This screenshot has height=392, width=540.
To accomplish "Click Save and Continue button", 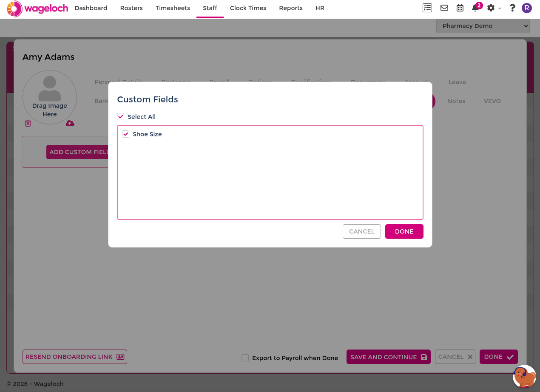I will pos(389,357).
